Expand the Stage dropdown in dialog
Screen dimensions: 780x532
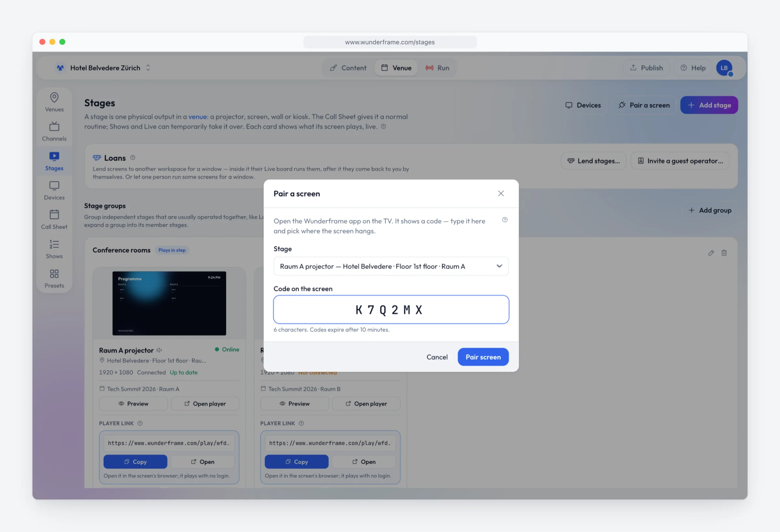(391, 266)
